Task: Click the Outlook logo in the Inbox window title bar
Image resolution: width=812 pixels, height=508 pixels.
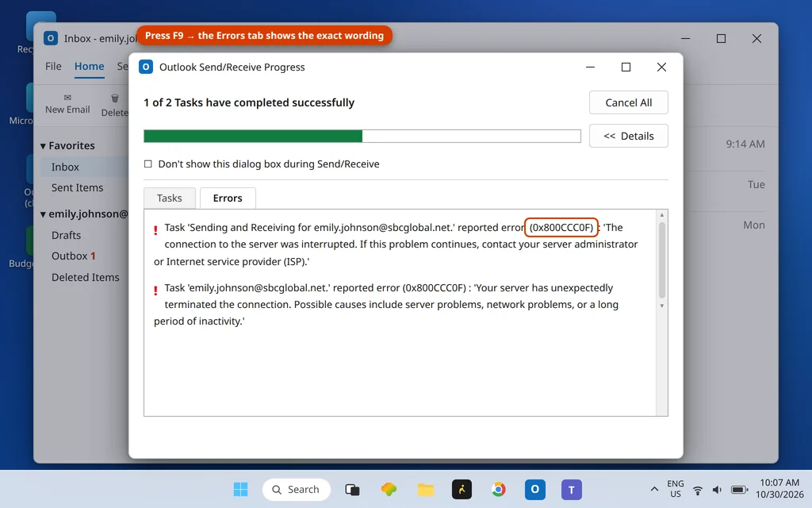Action: [51, 38]
